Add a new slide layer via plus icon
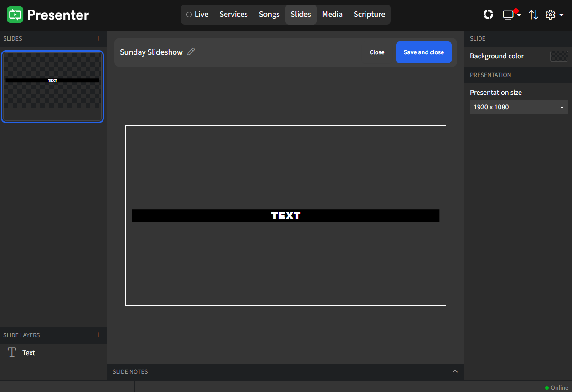 coord(98,335)
